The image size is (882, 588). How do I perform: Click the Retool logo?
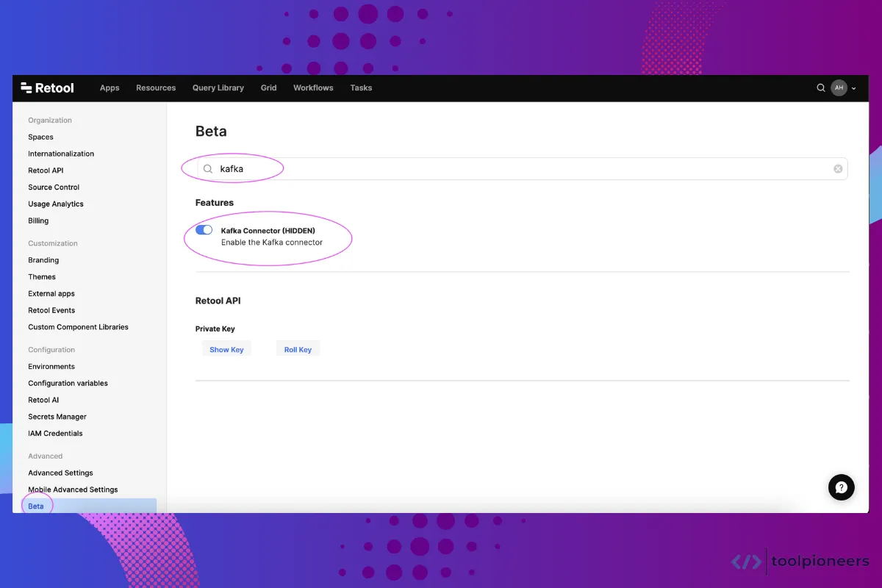47,87
